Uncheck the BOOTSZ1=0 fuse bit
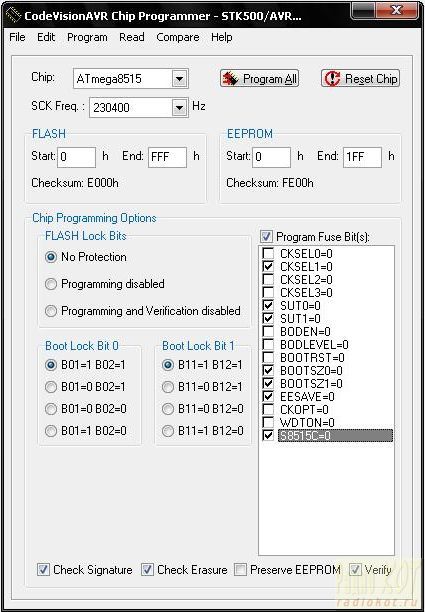 click(x=268, y=383)
